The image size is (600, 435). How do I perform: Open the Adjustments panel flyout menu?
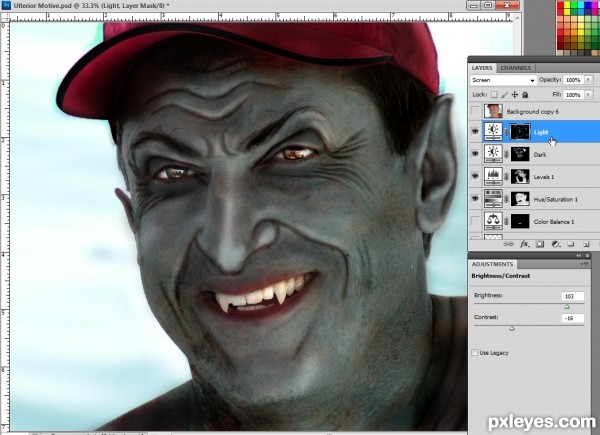pyautogui.click(x=585, y=264)
